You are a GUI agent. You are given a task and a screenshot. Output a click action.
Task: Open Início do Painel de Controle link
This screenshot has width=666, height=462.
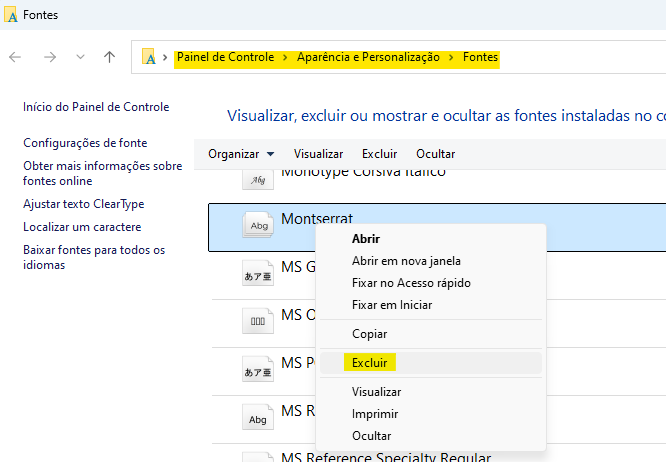tap(96, 107)
